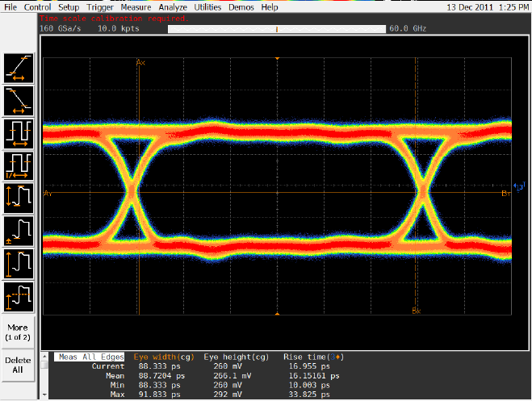
Task: Select the Rise Time measurement icon
Action: pyautogui.click(x=19, y=68)
